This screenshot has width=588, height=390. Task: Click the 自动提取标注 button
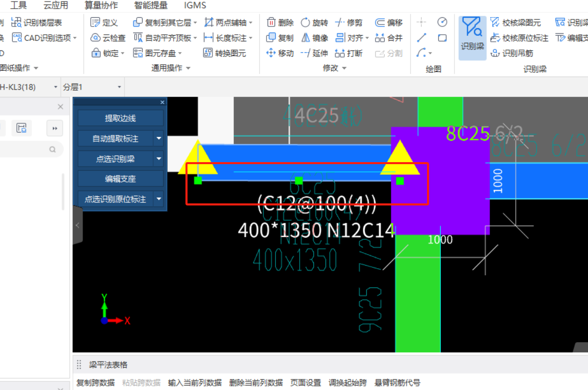pos(116,139)
